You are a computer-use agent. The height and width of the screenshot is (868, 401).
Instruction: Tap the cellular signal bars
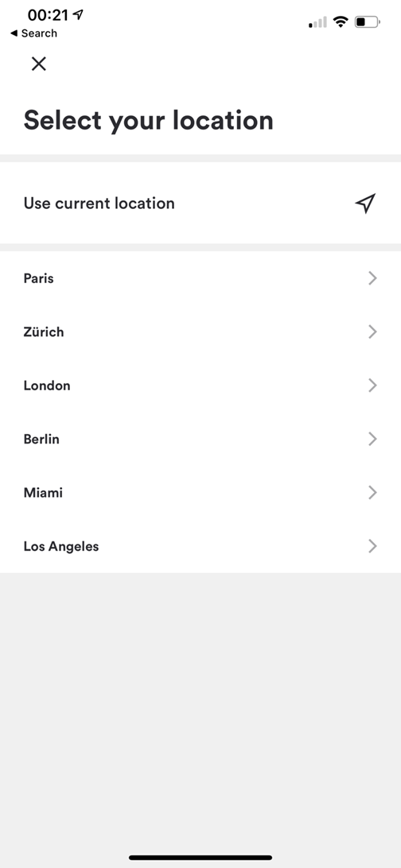click(x=317, y=23)
